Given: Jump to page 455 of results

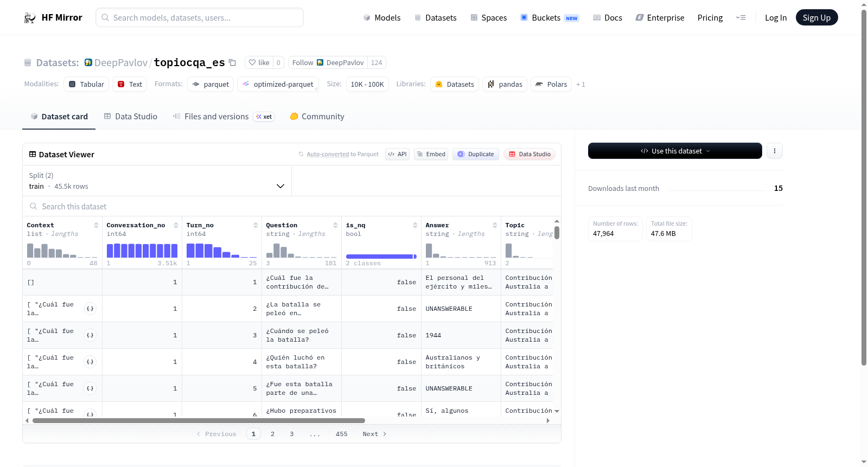Looking at the screenshot, I should tap(341, 434).
